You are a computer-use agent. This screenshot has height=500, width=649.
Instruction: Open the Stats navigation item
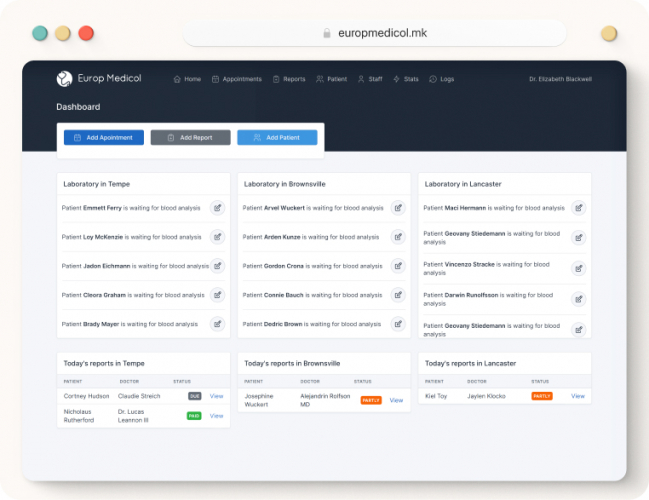[x=406, y=79]
